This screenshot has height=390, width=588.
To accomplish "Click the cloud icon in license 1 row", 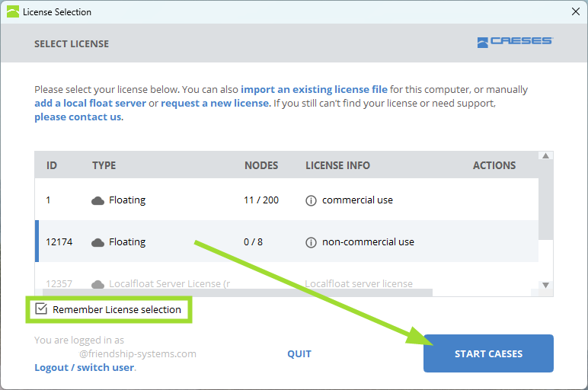I will [97, 200].
